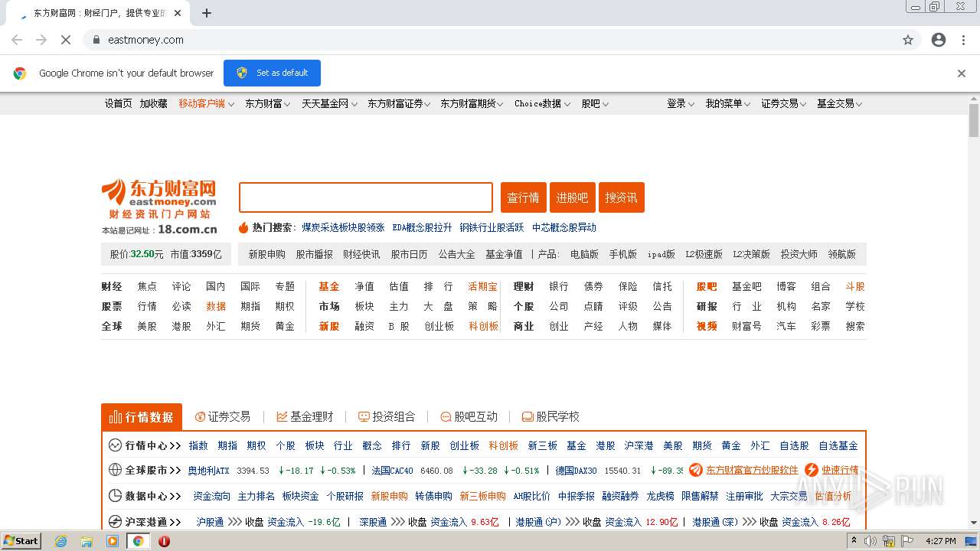This screenshot has height=551, width=980.
Task: Open the 科创板 link under 新股 row
Action: click(483, 326)
